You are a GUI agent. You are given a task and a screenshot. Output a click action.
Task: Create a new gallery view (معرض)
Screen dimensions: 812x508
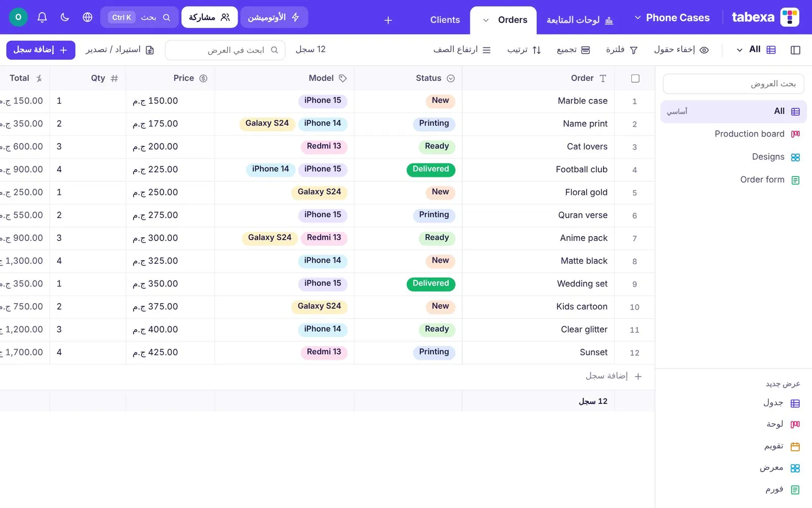click(x=780, y=468)
